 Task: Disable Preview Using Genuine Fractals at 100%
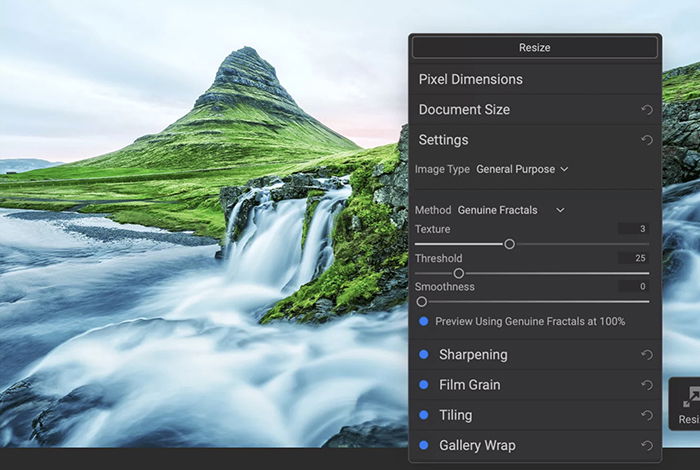[424, 321]
